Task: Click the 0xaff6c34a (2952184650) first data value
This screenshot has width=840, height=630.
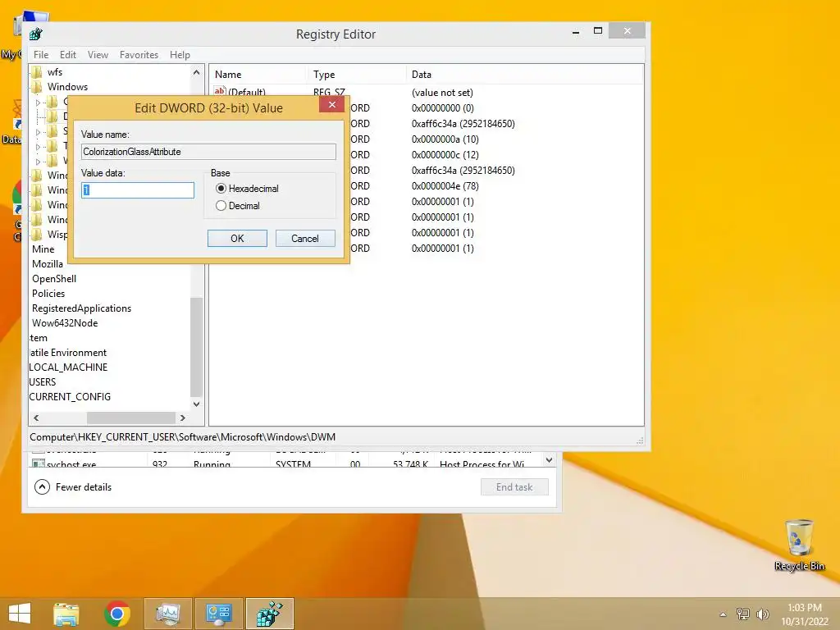Action: pos(463,124)
